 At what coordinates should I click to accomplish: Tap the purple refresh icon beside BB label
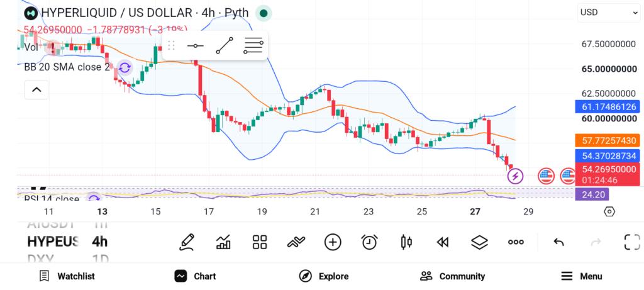click(x=125, y=67)
